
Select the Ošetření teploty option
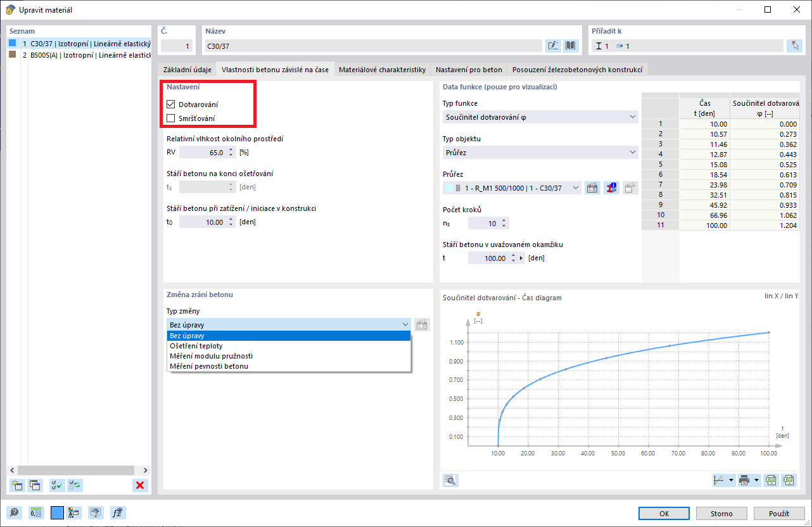click(x=289, y=346)
